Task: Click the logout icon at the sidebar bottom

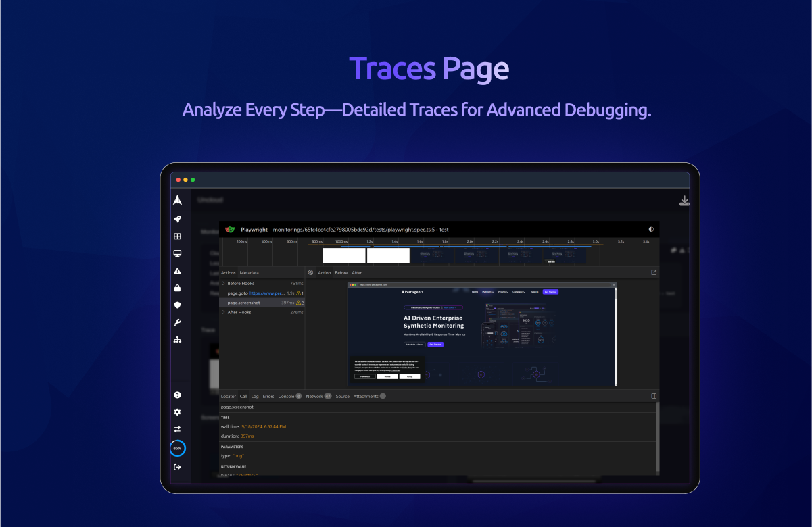Action: [178, 467]
